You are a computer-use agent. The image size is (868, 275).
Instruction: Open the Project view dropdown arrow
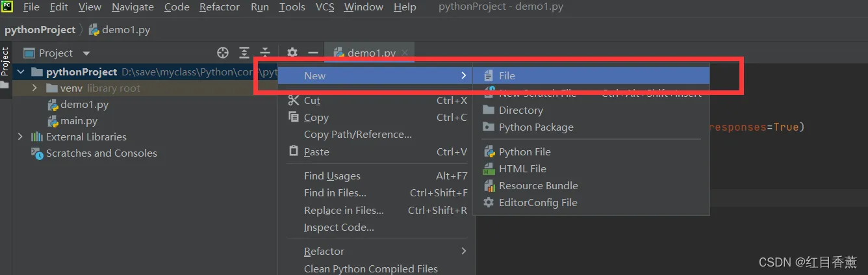coord(86,53)
